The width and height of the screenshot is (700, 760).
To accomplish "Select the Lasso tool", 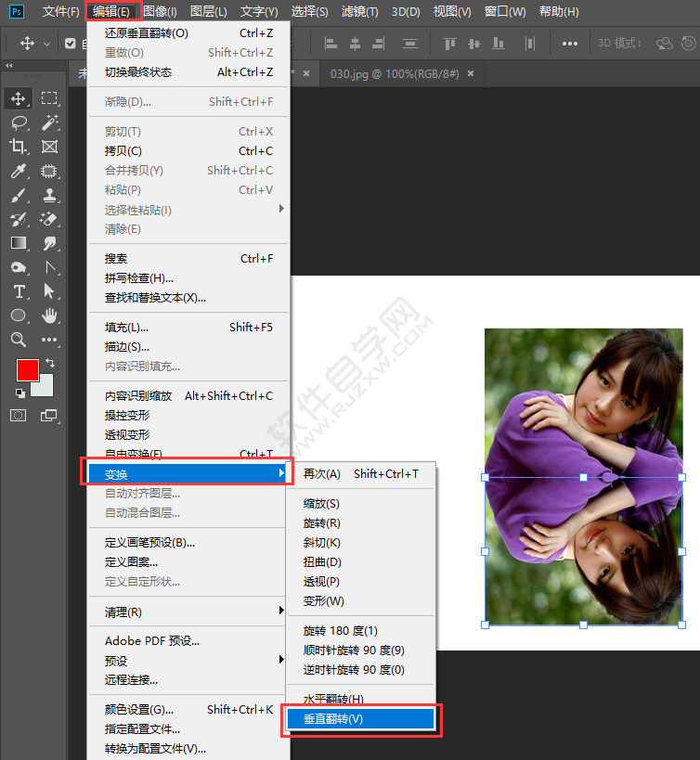I will coord(19,122).
